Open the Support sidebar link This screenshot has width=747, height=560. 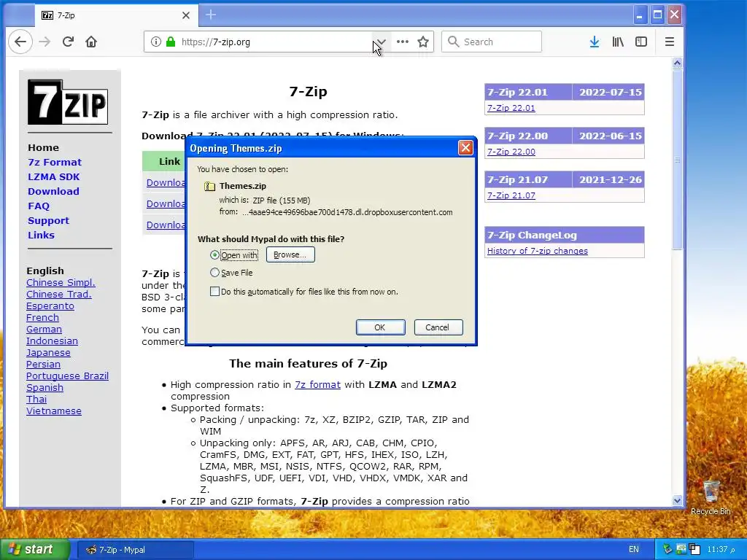tap(48, 221)
